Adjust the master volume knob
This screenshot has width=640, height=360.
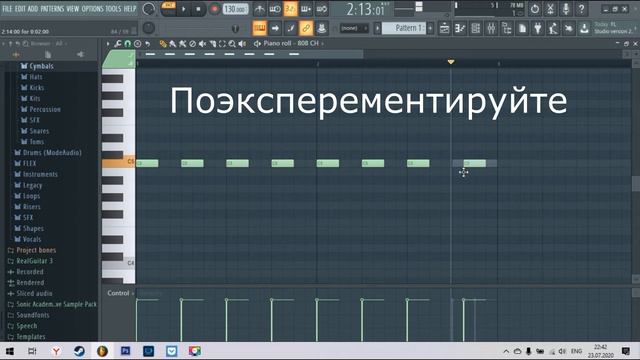click(x=149, y=9)
